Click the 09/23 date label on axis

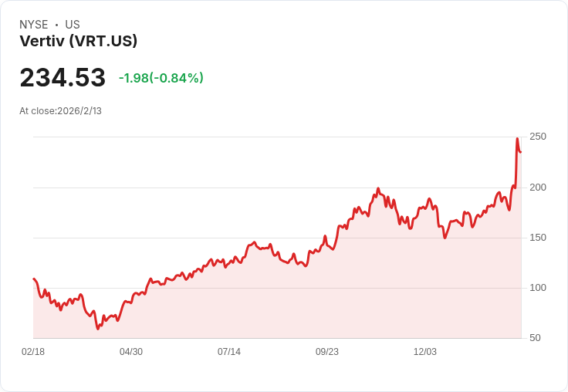click(x=327, y=351)
